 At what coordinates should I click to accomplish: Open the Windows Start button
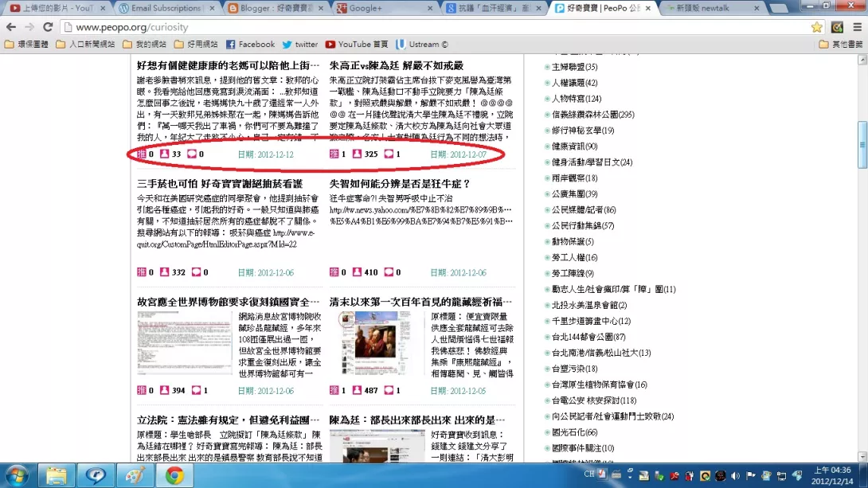point(18,476)
